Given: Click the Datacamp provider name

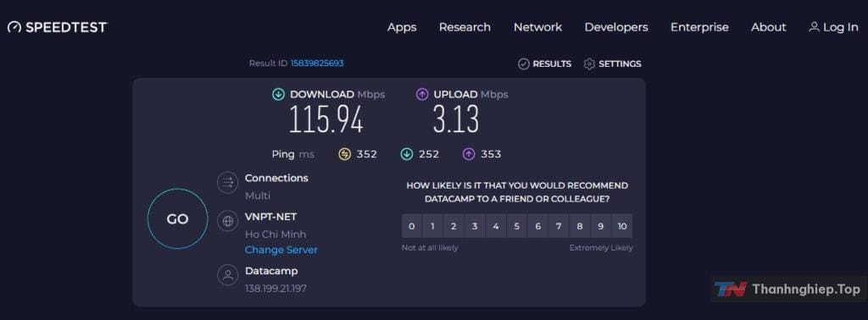Looking at the screenshot, I should [x=271, y=271].
